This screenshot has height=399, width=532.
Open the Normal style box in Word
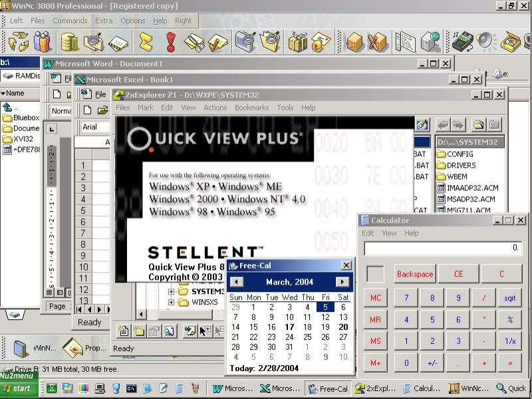61,111
